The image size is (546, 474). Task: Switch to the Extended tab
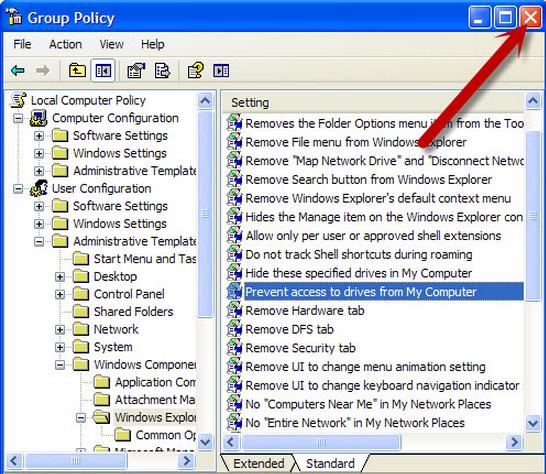point(258,463)
